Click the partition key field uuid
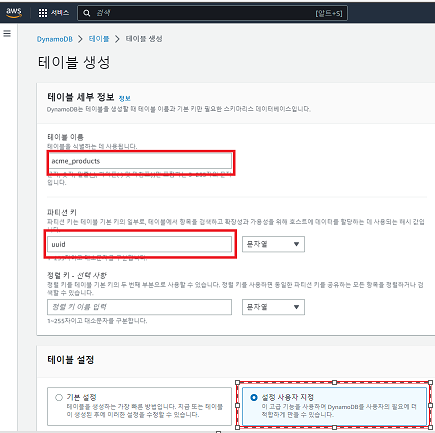The height and width of the screenshot is (433, 435). [x=139, y=244]
